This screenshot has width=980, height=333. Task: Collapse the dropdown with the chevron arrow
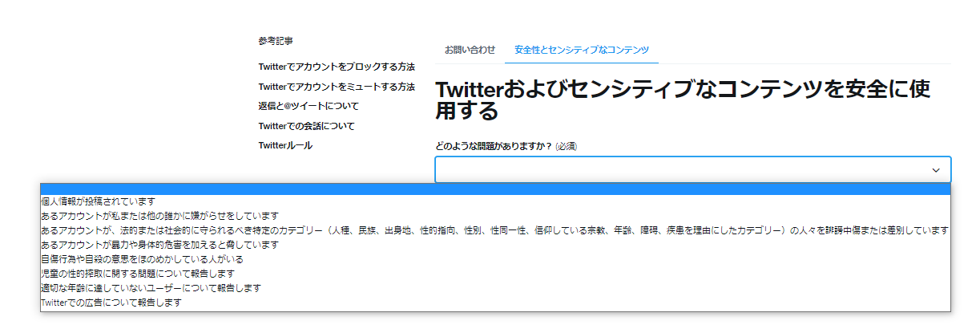pos(935,170)
